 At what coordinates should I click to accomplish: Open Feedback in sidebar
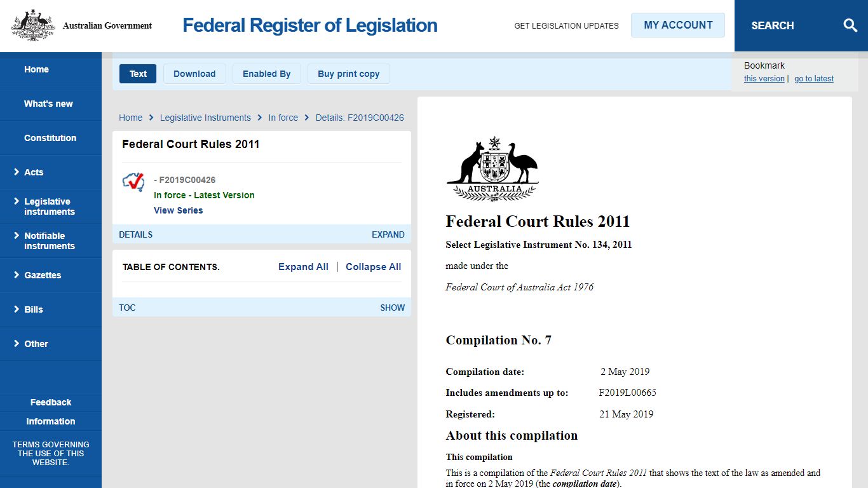(51, 402)
